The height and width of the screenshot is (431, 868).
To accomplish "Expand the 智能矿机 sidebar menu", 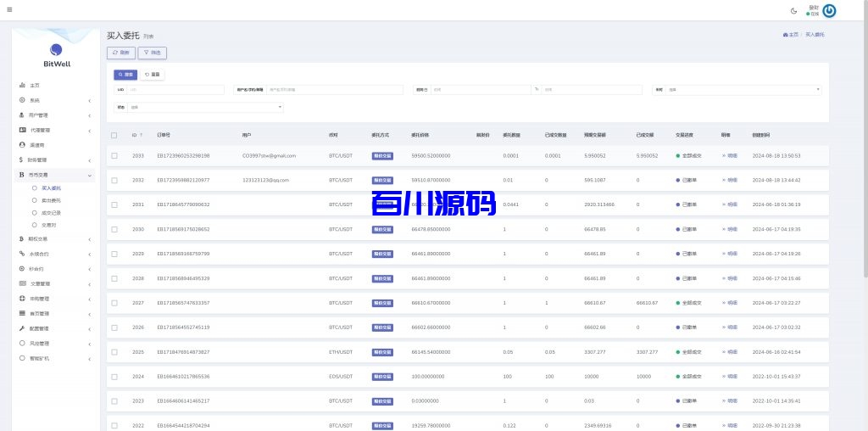I will (55, 358).
